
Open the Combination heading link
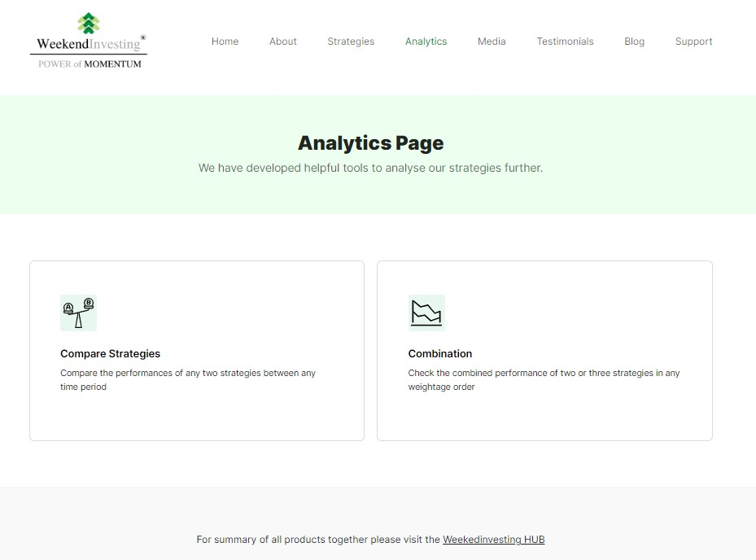[x=440, y=353]
